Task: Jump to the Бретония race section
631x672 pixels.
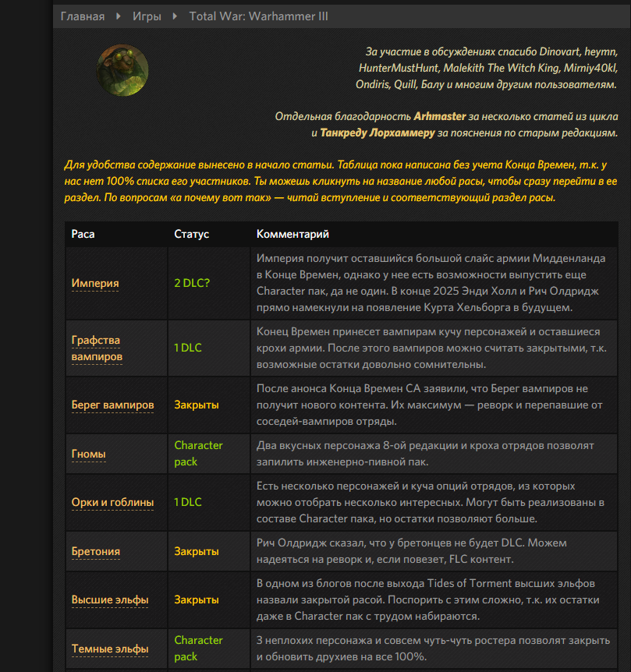Action: tap(96, 552)
